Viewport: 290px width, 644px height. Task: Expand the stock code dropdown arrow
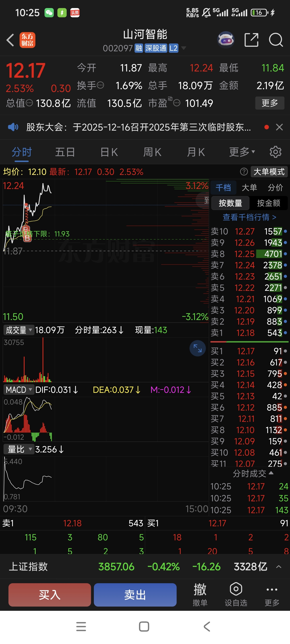tap(184, 48)
